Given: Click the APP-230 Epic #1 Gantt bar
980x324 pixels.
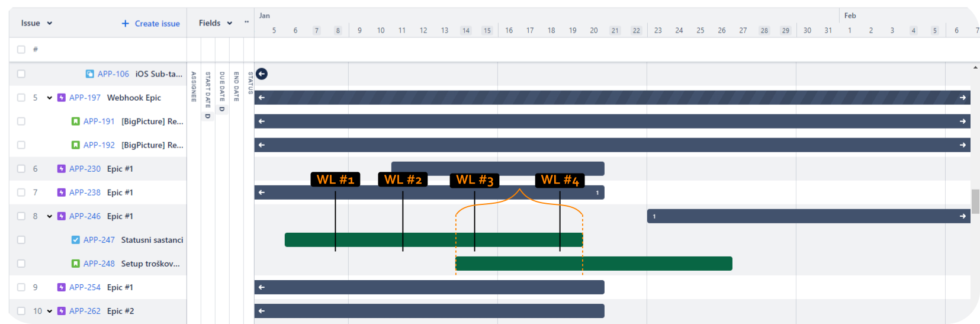Looking at the screenshot, I should point(498,168).
